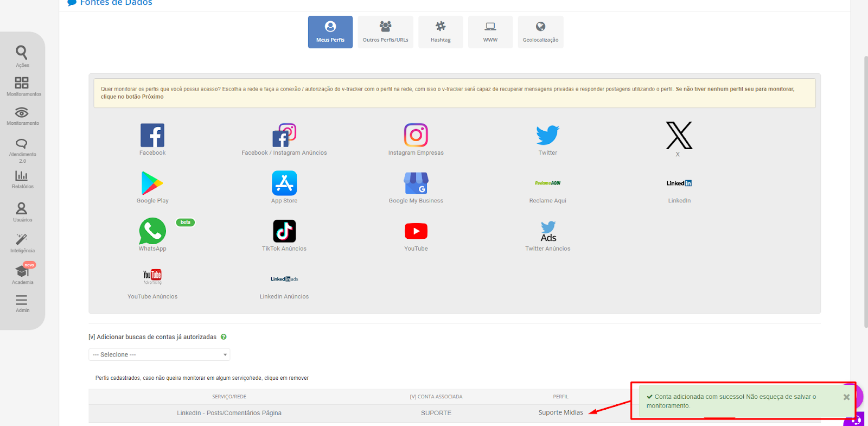This screenshot has height=426, width=868.
Task: Open the Ações search icon in sidebar
Action: pyautogui.click(x=22, y=53)
